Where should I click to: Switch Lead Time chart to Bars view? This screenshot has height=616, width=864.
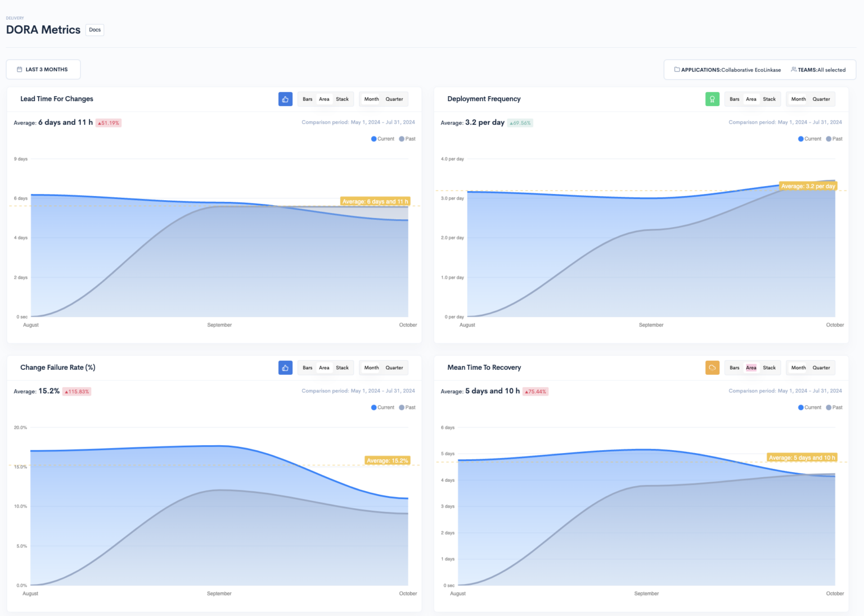pos(308,99)
